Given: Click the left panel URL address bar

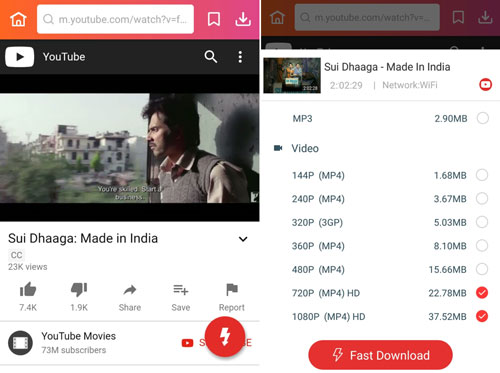Looking at the screenshot, I should click(115, 19).
